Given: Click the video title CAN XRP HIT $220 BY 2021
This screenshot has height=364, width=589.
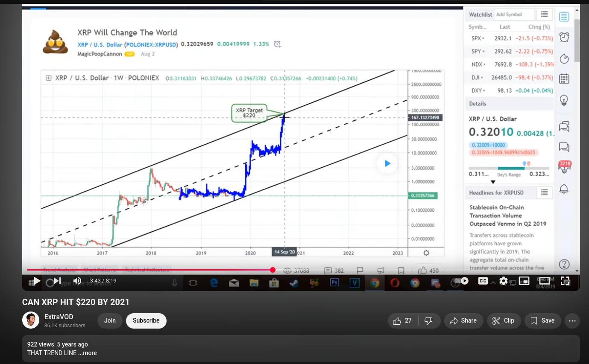Looking at the screenshot, I should pyautogui.click(x=76, y=302).
